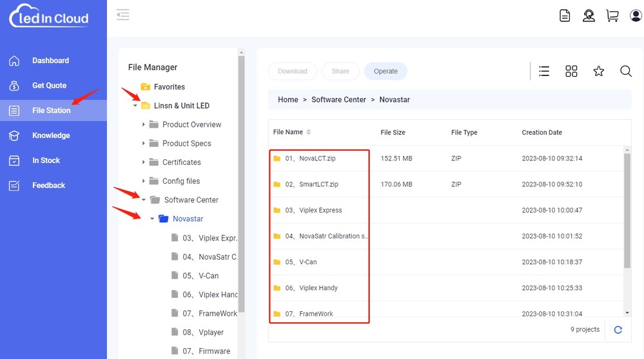The width and height of the screenshot is (644, 359).
Task: Collapse the sidebar with the menu fold icon
Action: coord(122,15)
